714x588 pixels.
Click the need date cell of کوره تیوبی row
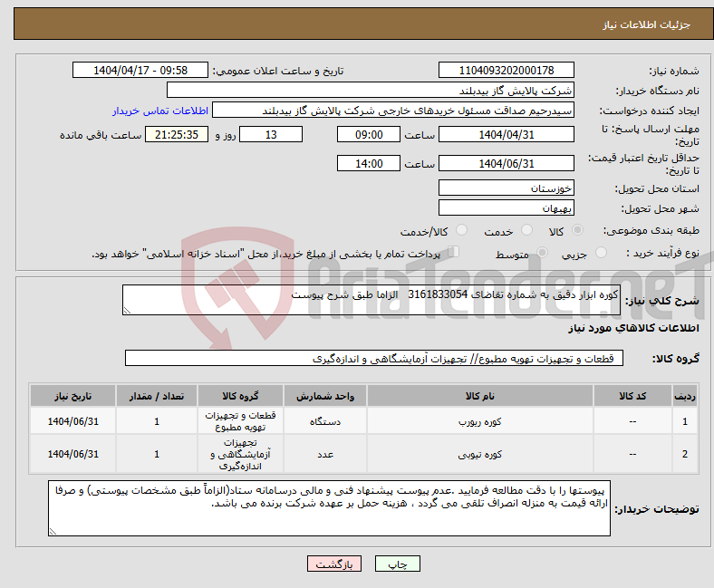click(72, 454)
